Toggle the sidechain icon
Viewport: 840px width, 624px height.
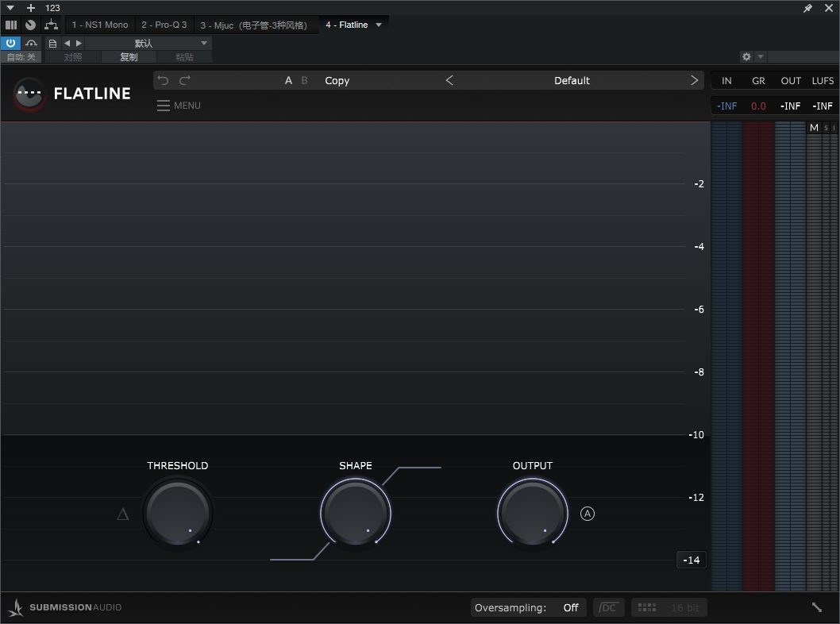click(31, 43)
